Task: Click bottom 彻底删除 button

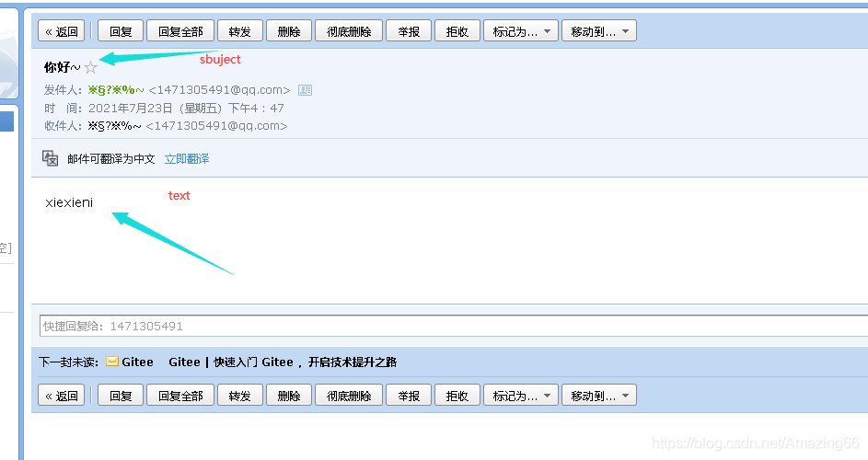Action: click(349, 396)
